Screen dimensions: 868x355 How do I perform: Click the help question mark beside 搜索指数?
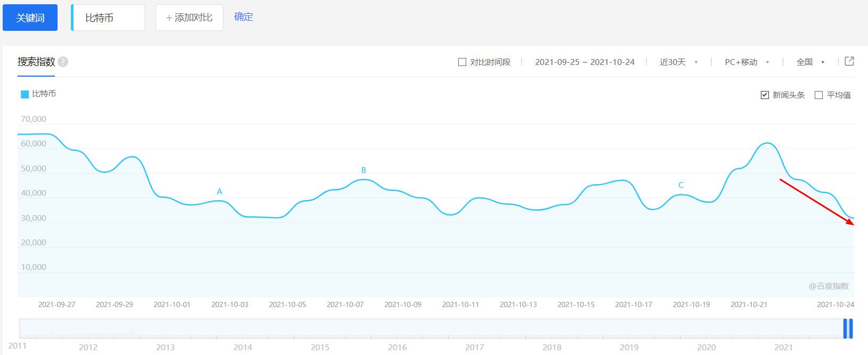click(x=63, y=62)
